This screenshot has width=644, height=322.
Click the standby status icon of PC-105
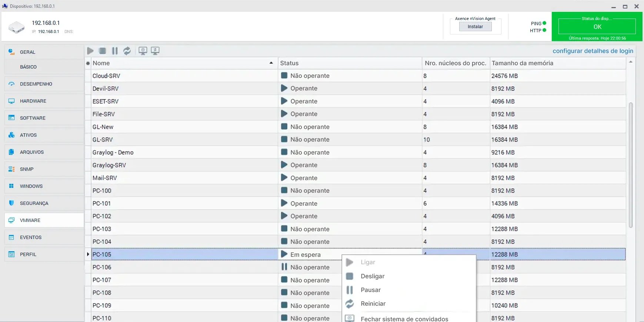pyautogui.click(x=284, y=254)
